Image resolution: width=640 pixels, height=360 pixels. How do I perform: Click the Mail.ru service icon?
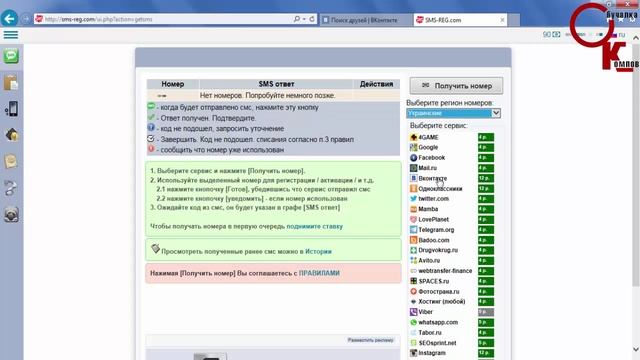[x=413, y=168]
